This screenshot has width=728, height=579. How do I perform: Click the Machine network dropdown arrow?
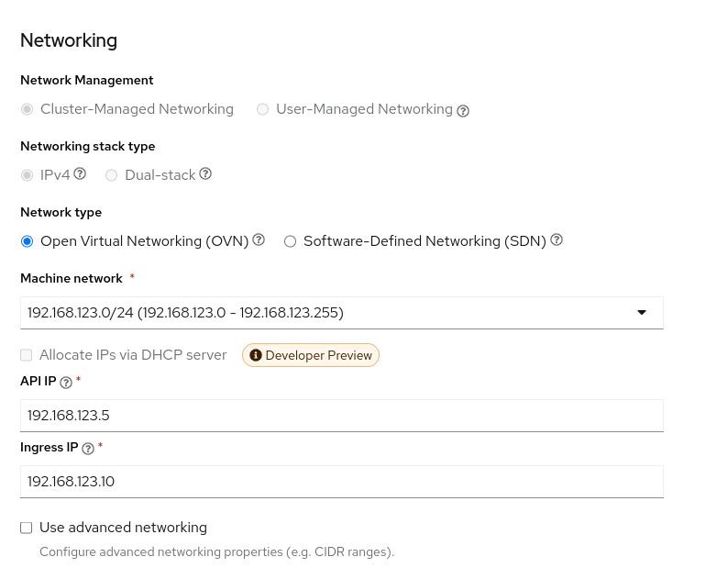point(642,313)
